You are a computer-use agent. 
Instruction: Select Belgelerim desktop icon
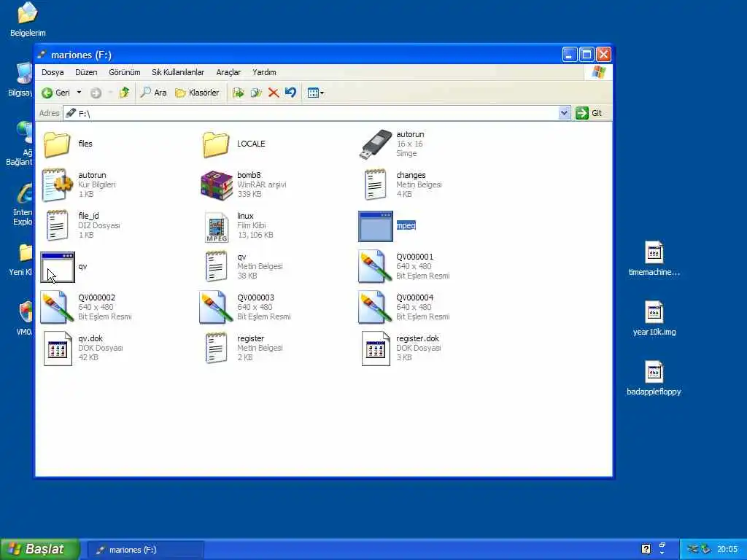[x=28, y=12]
